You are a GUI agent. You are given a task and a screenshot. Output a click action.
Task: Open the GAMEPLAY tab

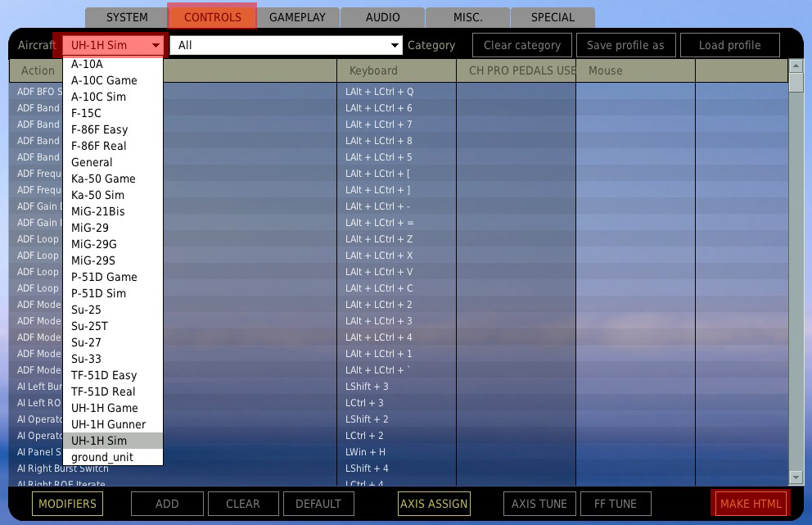[297, 17]
